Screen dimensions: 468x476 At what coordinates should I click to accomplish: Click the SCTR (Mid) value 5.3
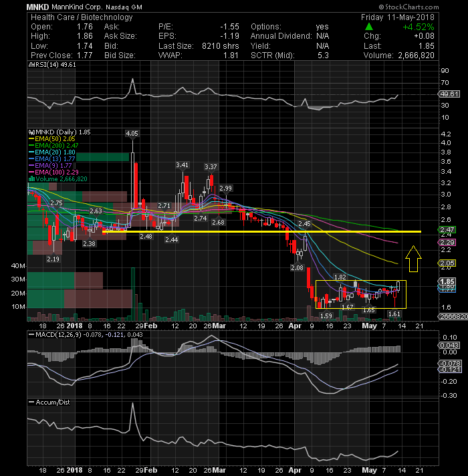click(323, 55)
